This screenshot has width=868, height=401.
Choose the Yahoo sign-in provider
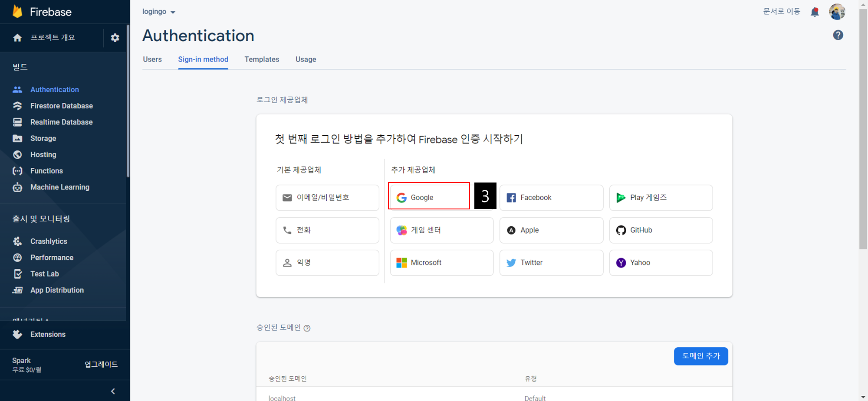click(661, 263)
